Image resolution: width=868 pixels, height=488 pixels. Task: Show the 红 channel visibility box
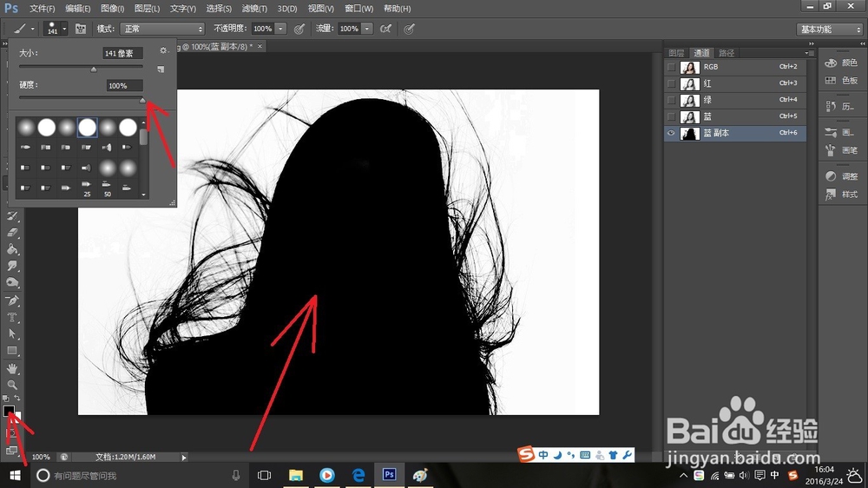(x=671, y=83)
